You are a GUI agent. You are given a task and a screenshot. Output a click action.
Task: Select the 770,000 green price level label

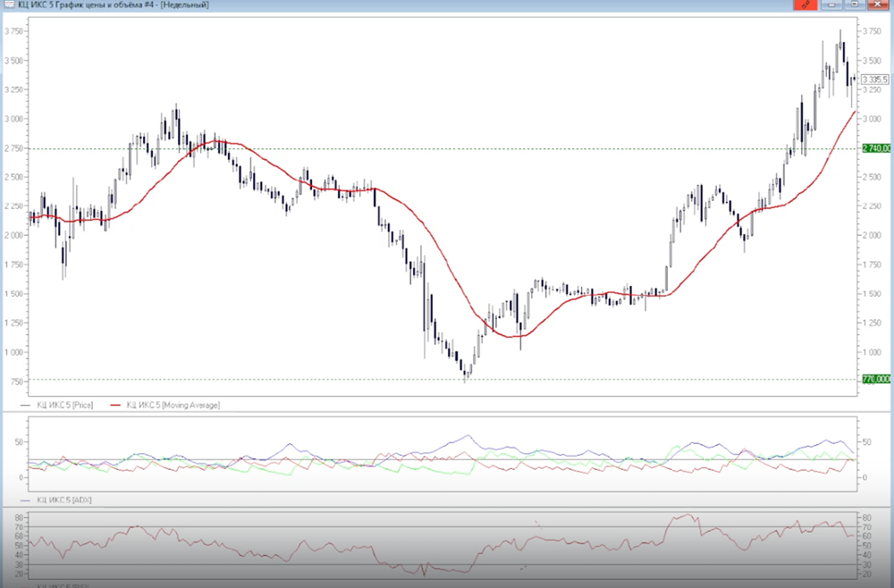[876, 379]
